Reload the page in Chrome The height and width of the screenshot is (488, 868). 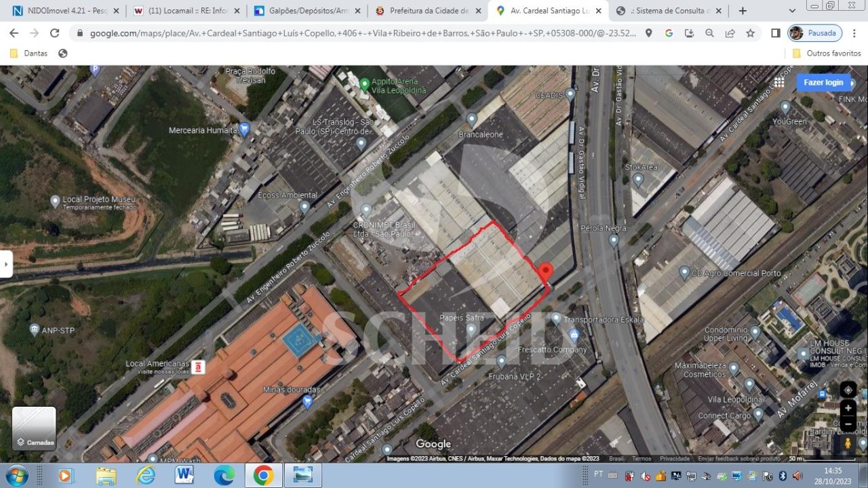pyautogui.click(x=55, y=33)
